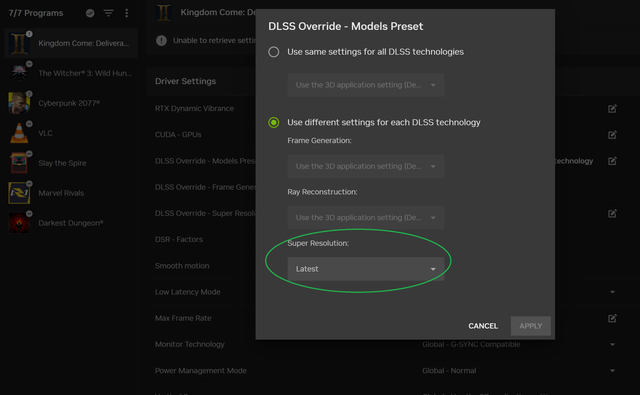640x395 pixels.
Task: Click the Darkest Dungeon icon
Action: pyautogui.click(x=19, y=223)
